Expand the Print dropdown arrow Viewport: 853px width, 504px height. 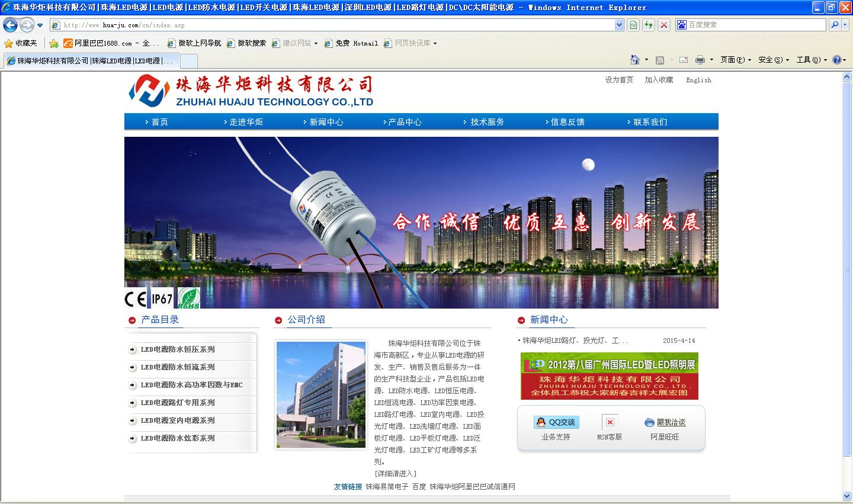711,60
